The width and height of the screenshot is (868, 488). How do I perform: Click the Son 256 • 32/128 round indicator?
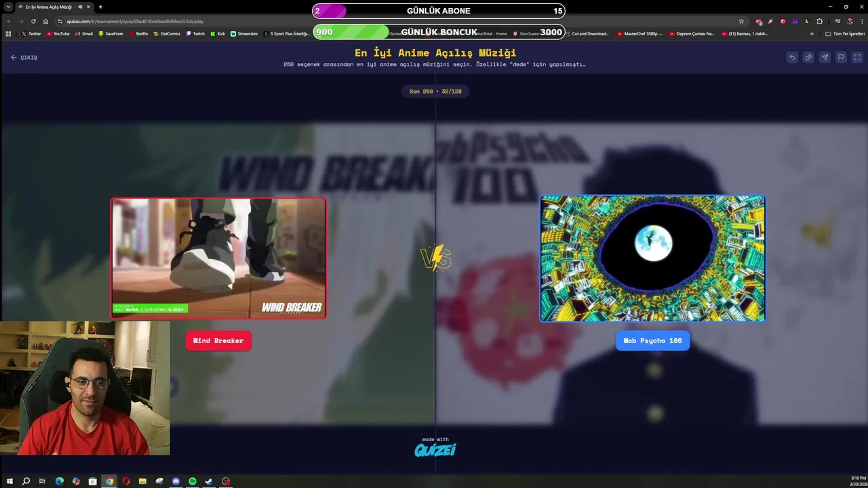point(435,91)
